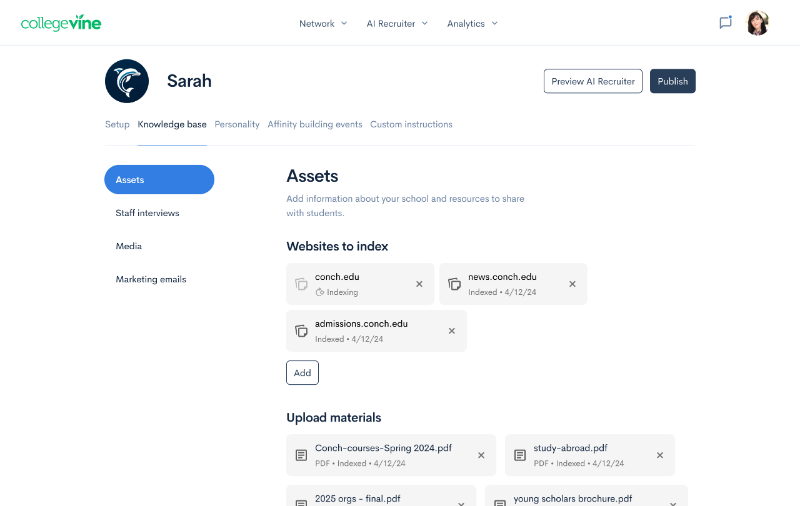
Task: Switch to the Personality tab
Action: point(237,125)
